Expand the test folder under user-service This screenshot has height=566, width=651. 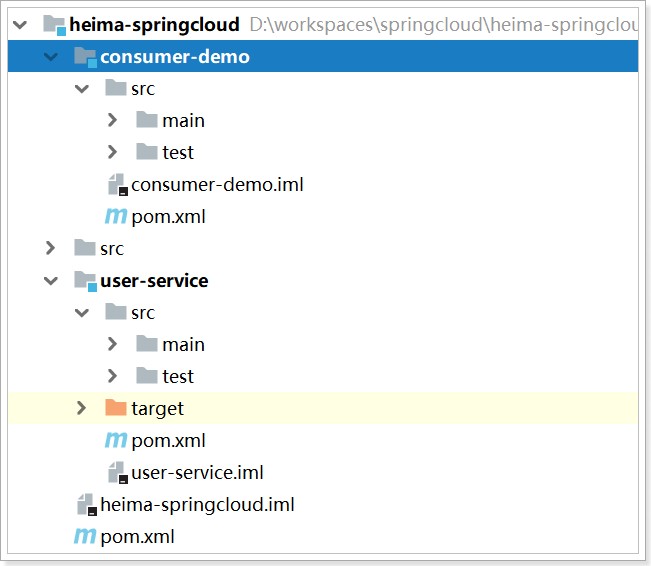tap(113, 377)
